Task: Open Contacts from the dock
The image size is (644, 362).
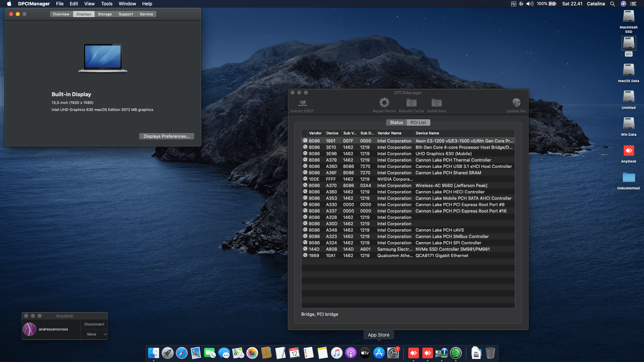Action: [x=266, y=353]
